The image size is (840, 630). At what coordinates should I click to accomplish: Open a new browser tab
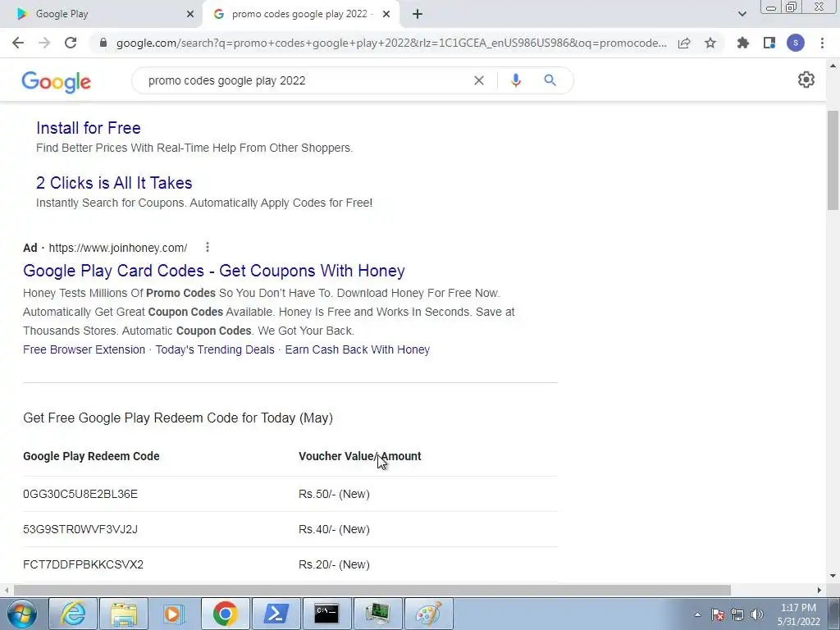pos(418,14)
